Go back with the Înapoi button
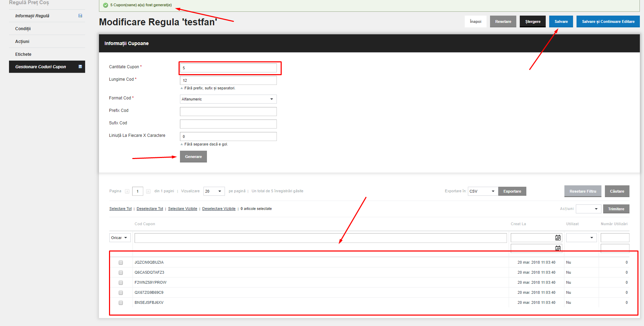The width and height of the screenshot is (644, 326). [475, 21]
